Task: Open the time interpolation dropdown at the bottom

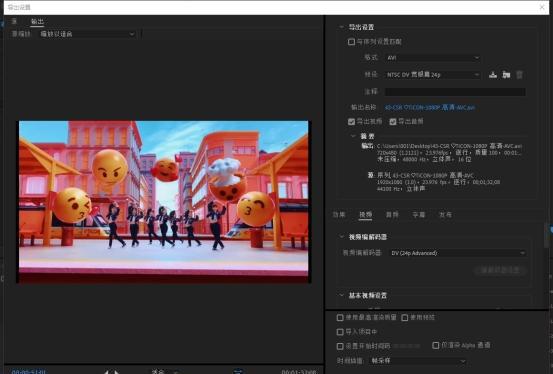Action: pos(418,361)
